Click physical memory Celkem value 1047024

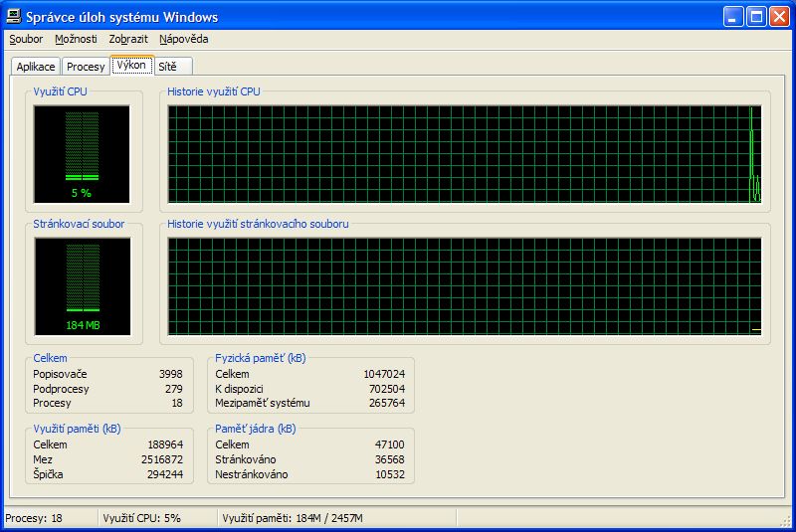click(384, 374)
